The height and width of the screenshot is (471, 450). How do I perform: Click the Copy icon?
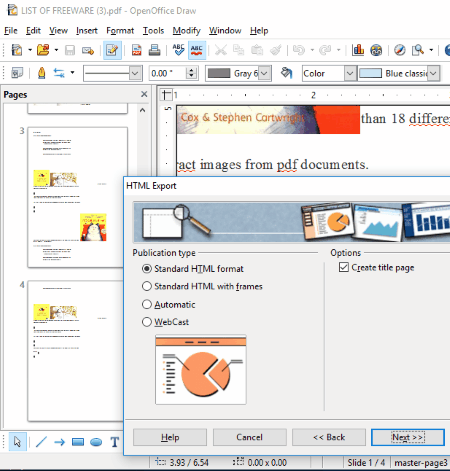(x=238, y=50)
